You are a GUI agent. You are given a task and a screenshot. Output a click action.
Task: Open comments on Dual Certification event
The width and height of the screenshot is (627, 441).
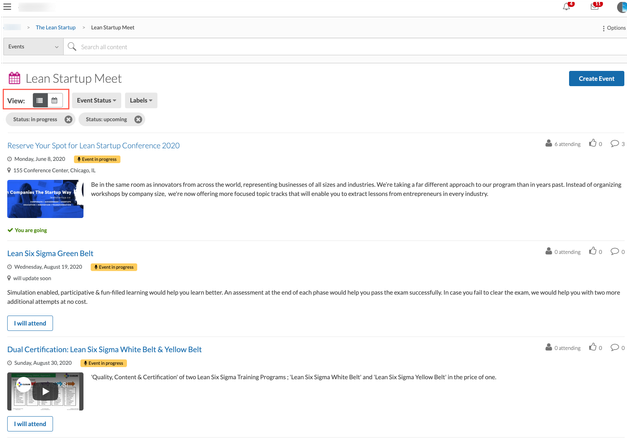pos(617,347)
